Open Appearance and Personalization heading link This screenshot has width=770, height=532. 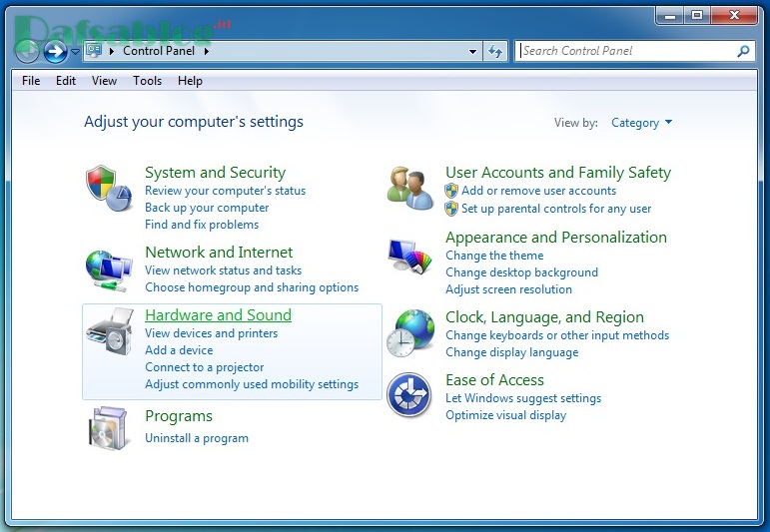click(556, 238)
